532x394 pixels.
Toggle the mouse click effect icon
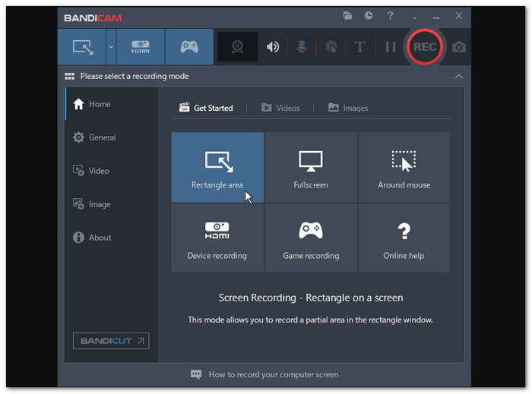coord(331,47)
